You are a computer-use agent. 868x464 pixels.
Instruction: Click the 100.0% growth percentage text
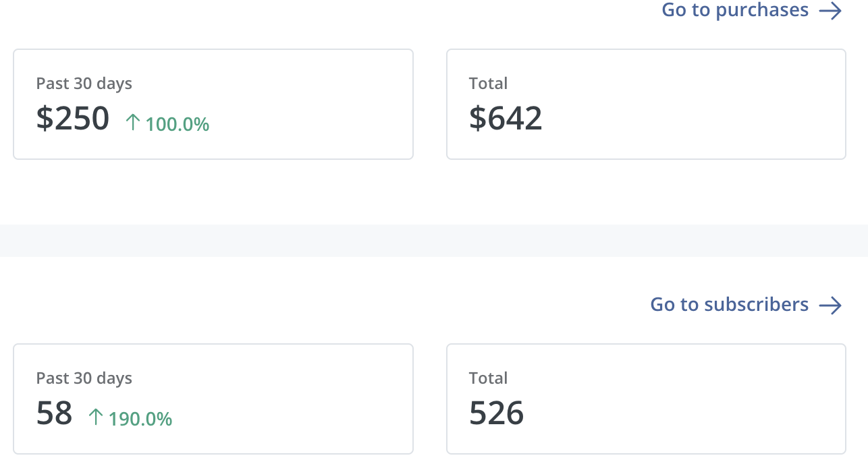(x=178, y=125)
